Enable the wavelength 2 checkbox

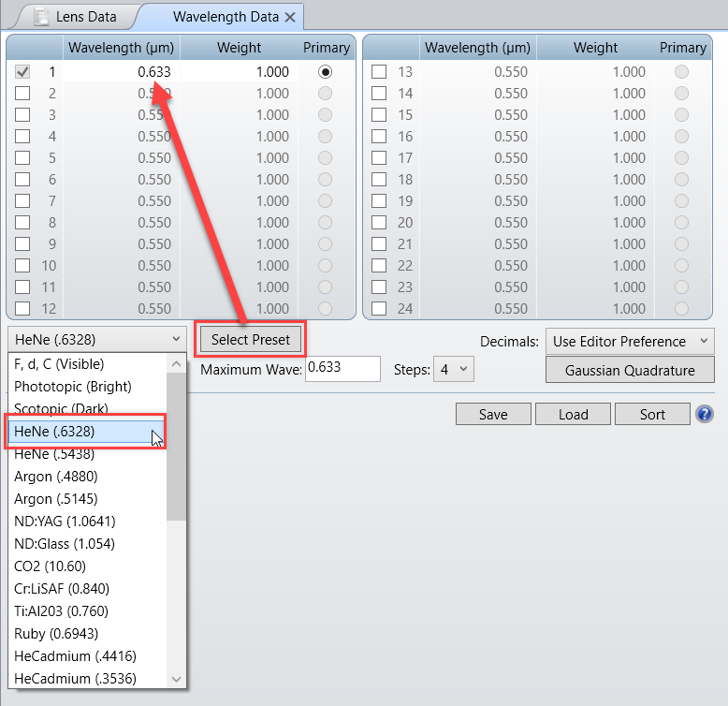[22, 94]
